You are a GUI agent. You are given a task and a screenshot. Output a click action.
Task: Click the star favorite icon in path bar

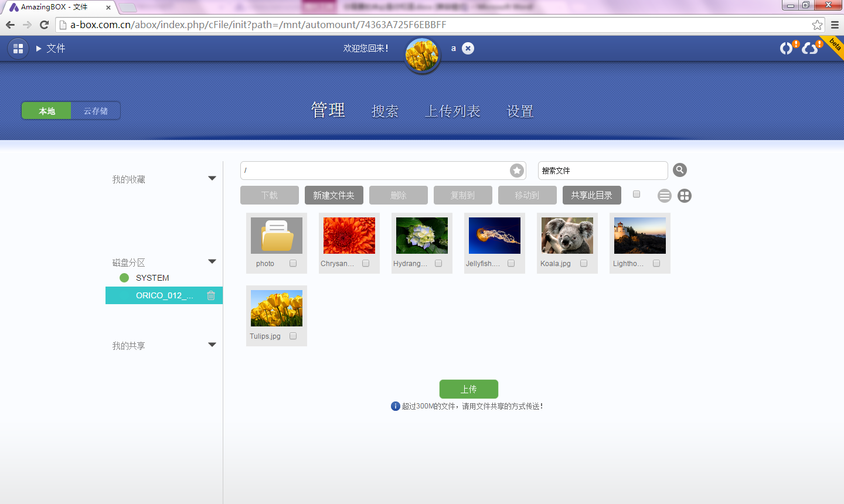pos(516,171)
